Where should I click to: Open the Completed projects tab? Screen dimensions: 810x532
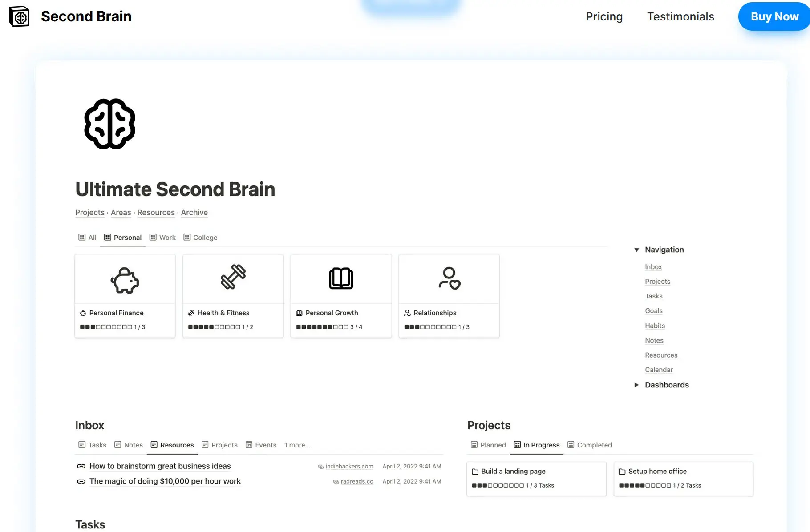click(590, 445)
